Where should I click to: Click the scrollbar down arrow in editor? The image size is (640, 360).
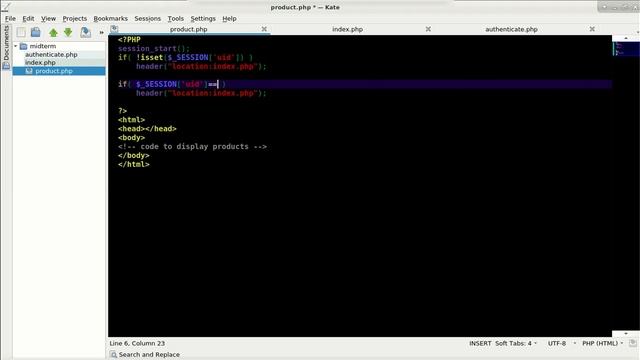[626, 333]
